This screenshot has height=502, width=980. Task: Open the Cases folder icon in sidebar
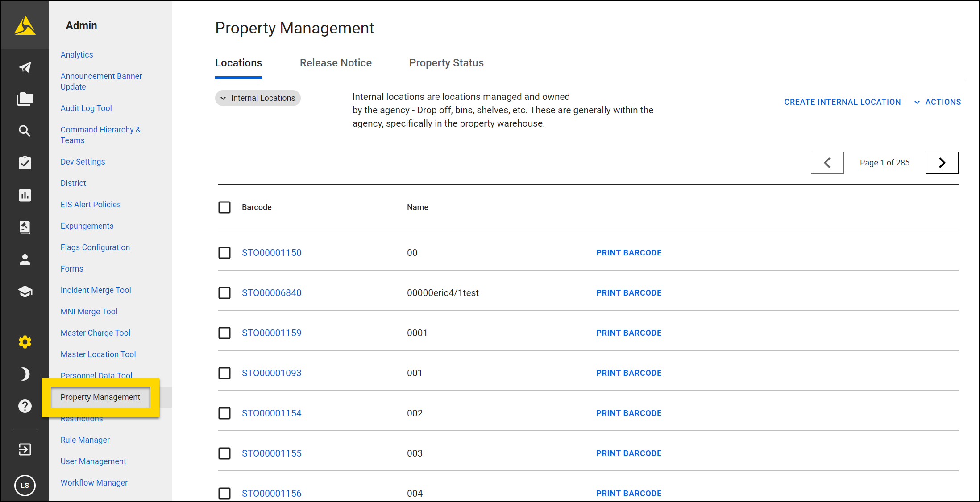point(25,99)
